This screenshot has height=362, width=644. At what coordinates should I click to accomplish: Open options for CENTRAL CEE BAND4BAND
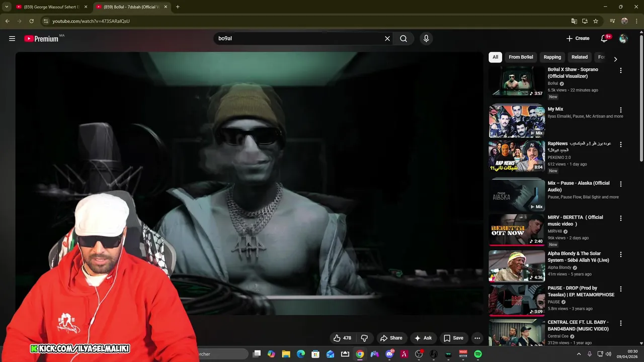[620, 323]
